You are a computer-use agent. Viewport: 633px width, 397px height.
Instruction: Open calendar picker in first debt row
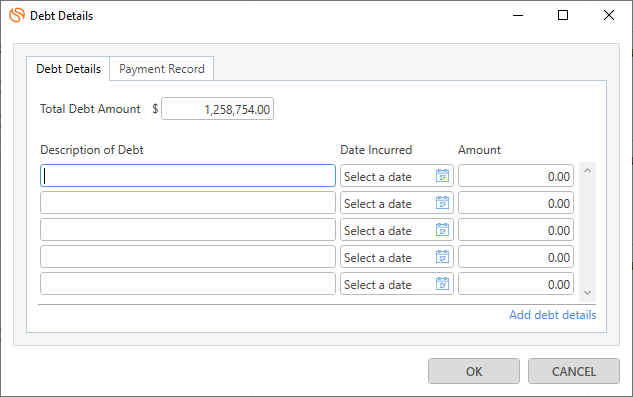(442, 176)
